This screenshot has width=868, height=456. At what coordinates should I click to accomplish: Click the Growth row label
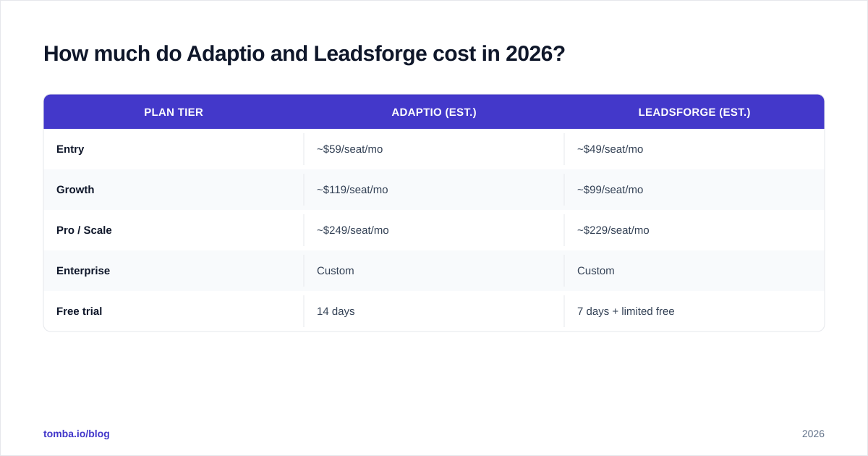point(75,190)
